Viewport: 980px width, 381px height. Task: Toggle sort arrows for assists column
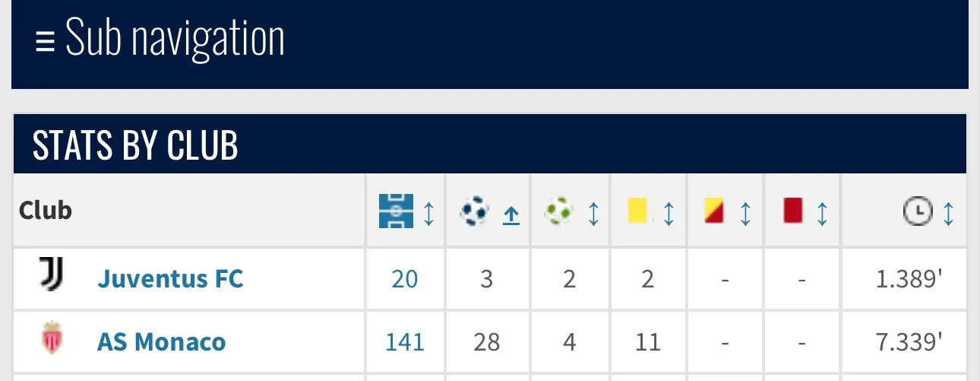[593, 214]
